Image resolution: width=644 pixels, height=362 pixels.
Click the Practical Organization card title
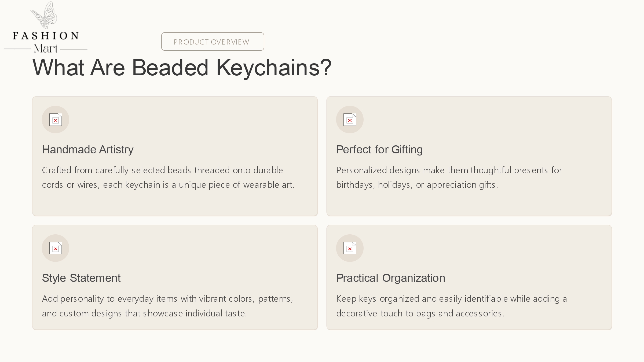(390, 278)
